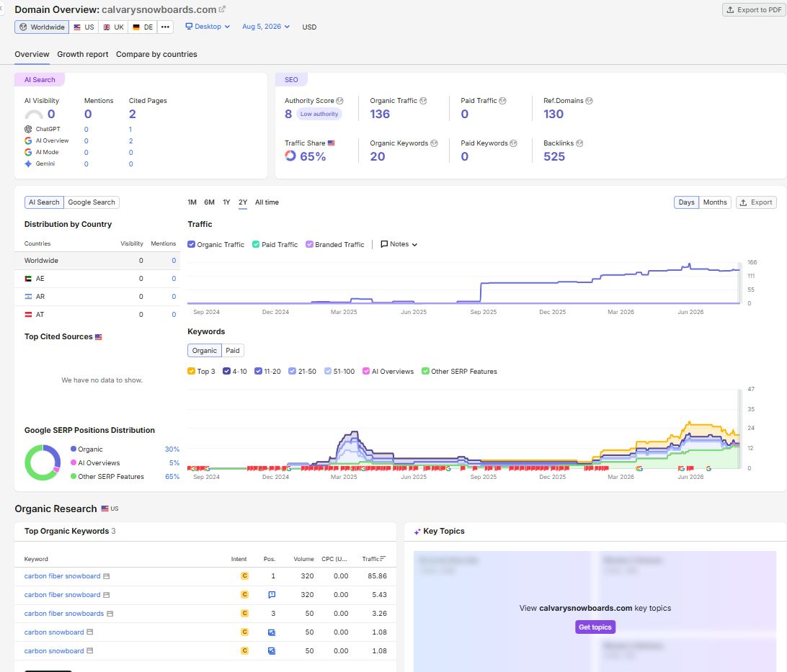
Task: Click Paid Keywords info icon
Action: point(513,143)
